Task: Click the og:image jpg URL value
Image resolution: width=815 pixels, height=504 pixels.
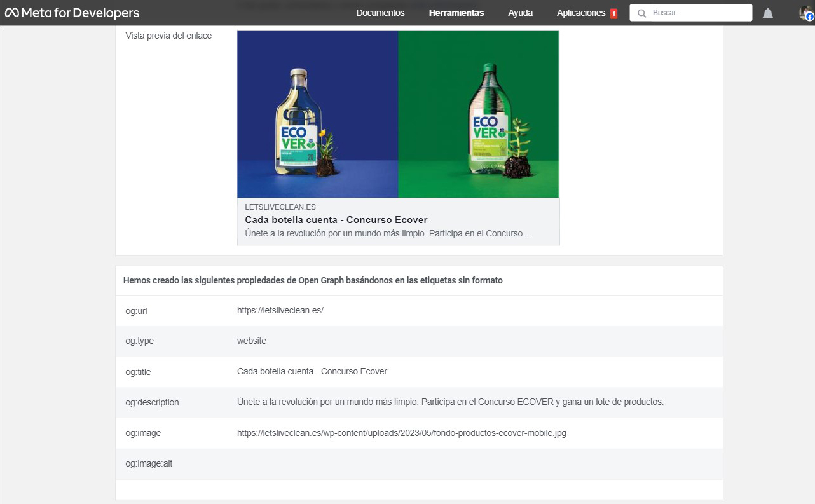Action: [401, 433]
